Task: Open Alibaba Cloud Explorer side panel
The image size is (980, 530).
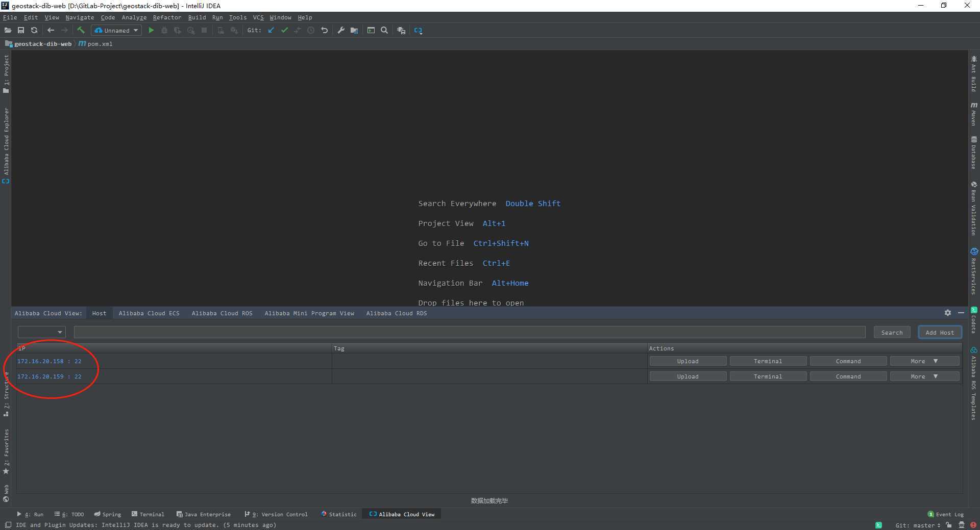Action: 6,145
